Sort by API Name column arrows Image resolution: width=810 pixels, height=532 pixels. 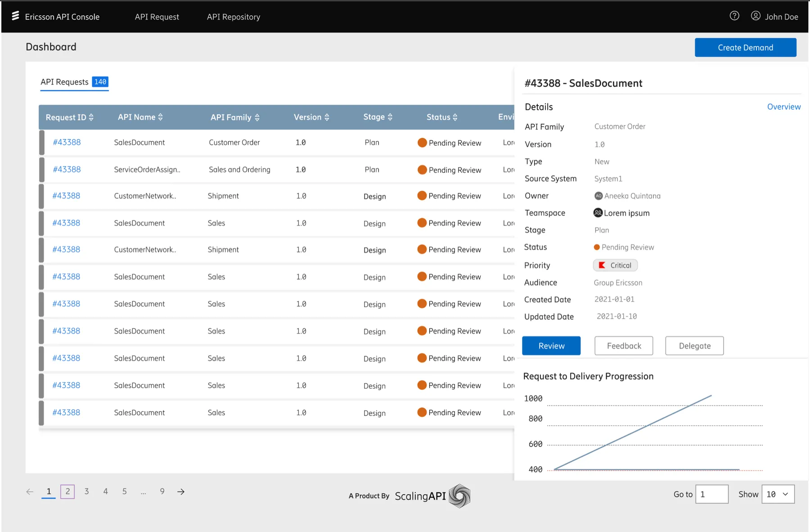(160, 117)
